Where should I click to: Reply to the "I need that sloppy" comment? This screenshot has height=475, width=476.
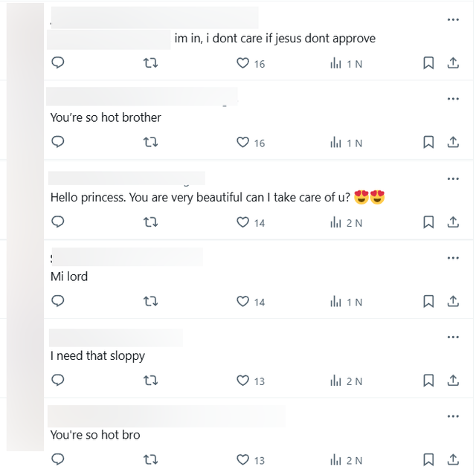point(58,380)
